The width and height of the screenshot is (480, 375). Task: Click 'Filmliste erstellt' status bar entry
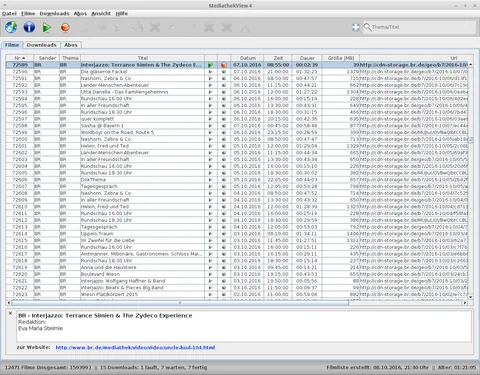click(x=377, y=367)
